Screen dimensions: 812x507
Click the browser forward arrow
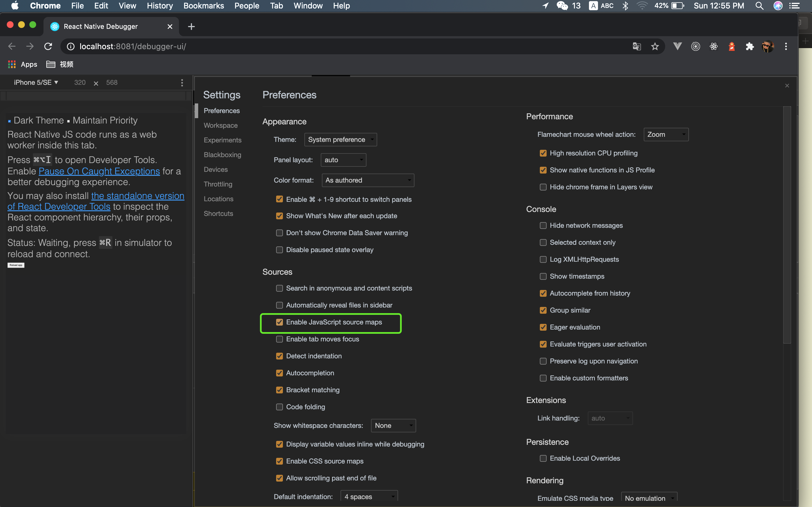(30, 46)
